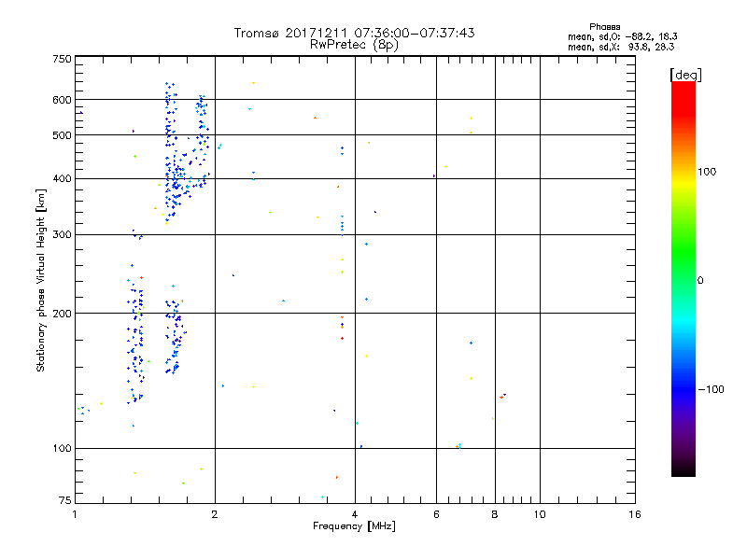Click the plot title 'Tromsø 20171211 07:36:00-07:37:43'
The height and width of the screenshot is (560, 747).
tap(354, 33)
